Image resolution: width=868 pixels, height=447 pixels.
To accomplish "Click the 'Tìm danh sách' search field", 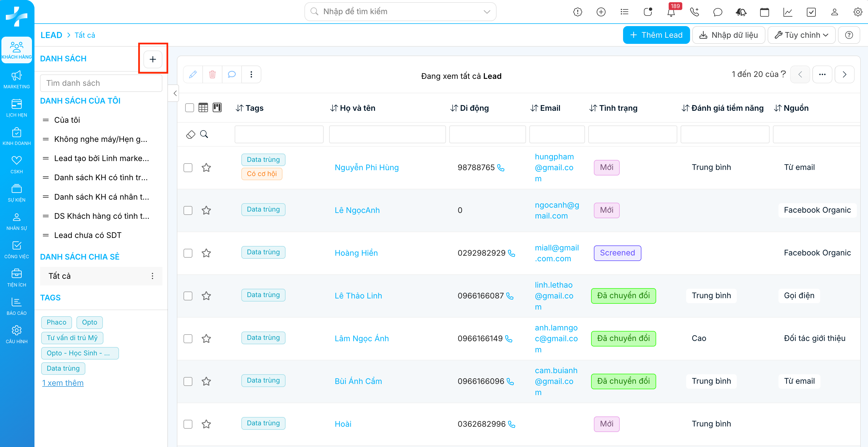I will pos(101,83).
